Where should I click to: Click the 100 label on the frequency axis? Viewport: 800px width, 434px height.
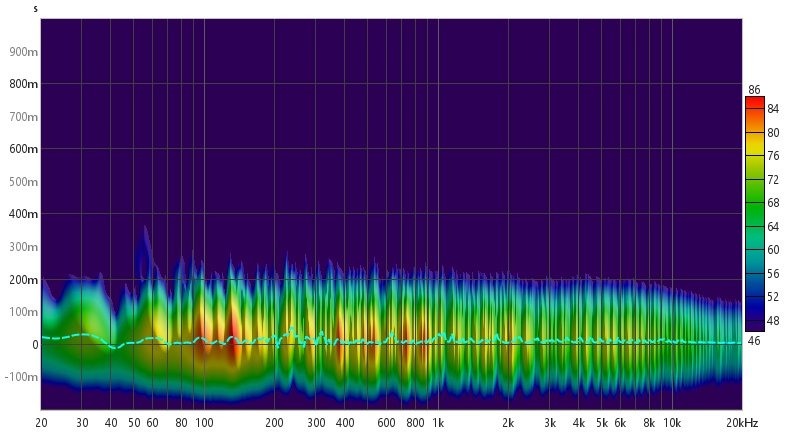(204, 423)
